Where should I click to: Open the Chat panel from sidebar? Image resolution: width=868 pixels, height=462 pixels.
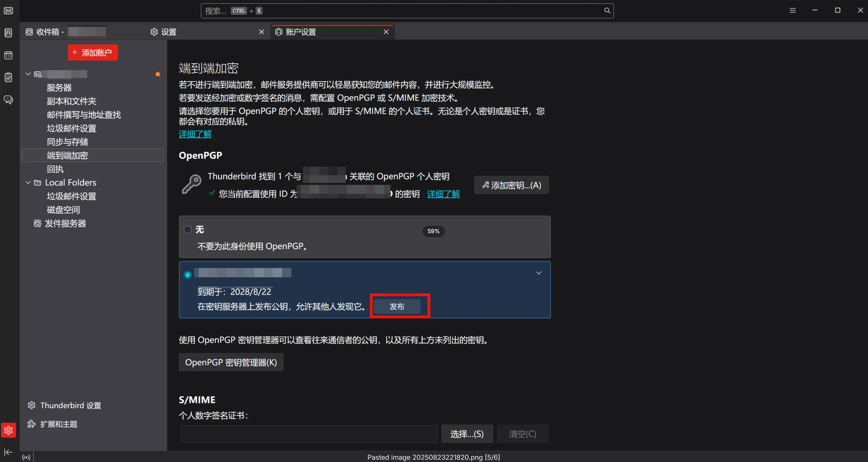pyautogui.click(x=8, y=100)
